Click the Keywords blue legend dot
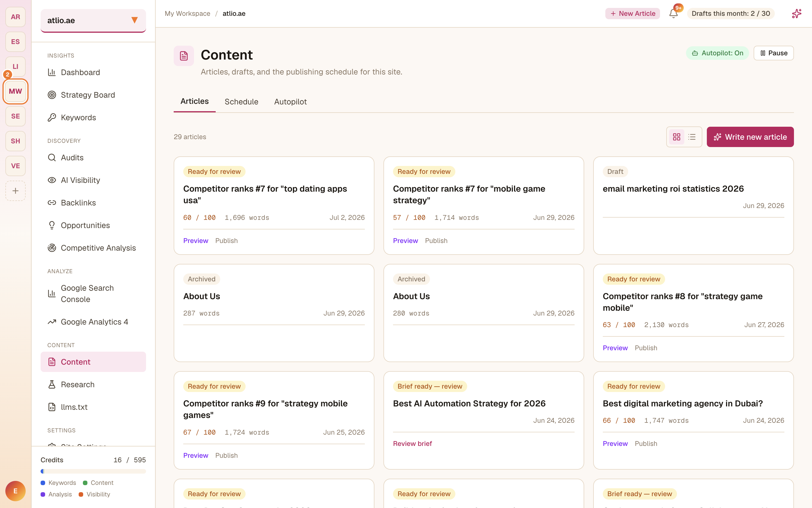Image resolution: width=812 pixels, height=508 pixels. click(43, 483)
